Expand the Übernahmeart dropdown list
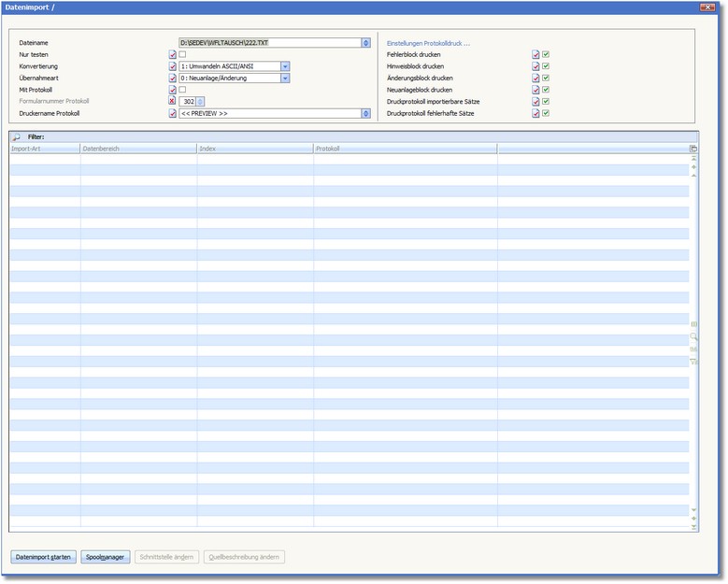This screenshot has width=728, height=584. 285,78
